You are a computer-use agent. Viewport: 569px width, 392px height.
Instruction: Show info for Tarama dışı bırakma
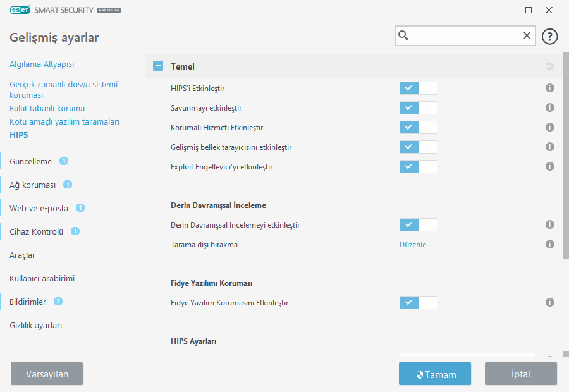pyautogui.click(x=550, y=244)
